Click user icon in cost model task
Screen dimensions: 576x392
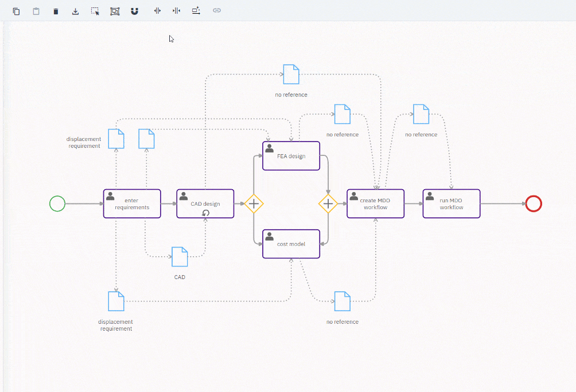(x=269, y=236)
